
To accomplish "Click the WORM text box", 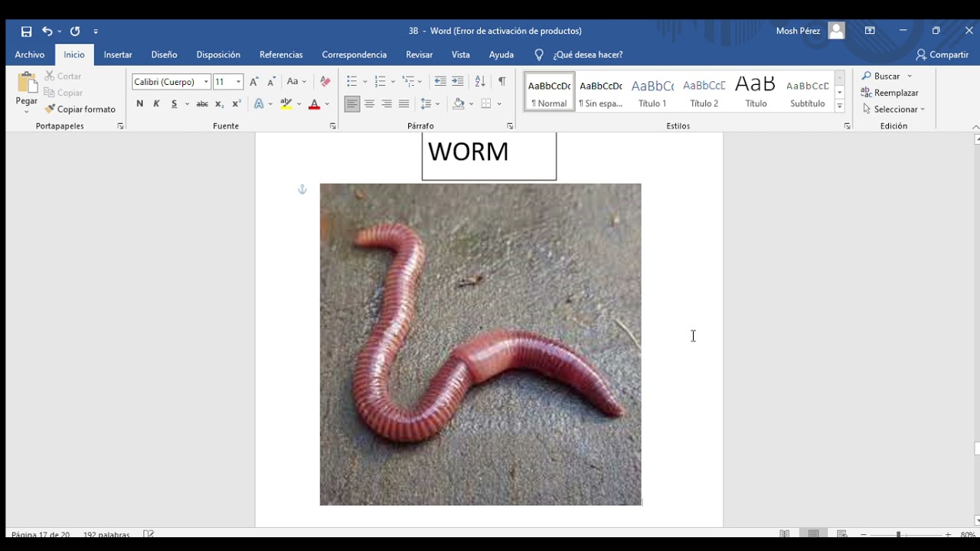I will point(489,155).
